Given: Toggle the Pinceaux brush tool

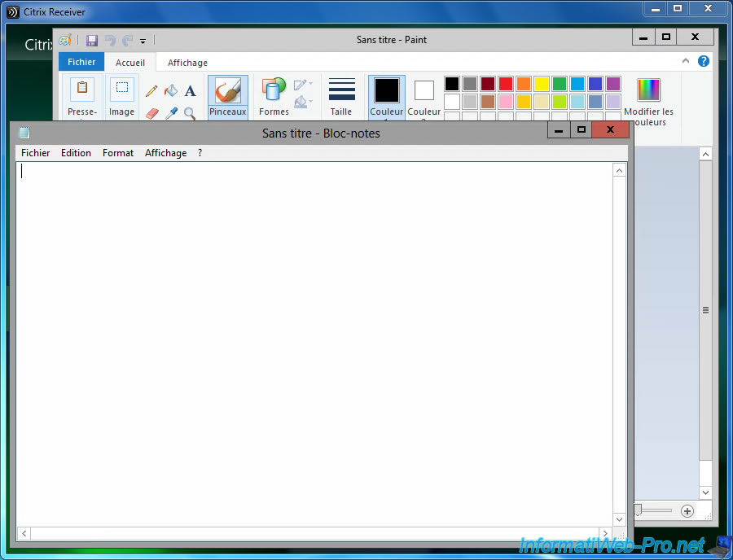Looking at the screenshot, I should tap(228, 97).
